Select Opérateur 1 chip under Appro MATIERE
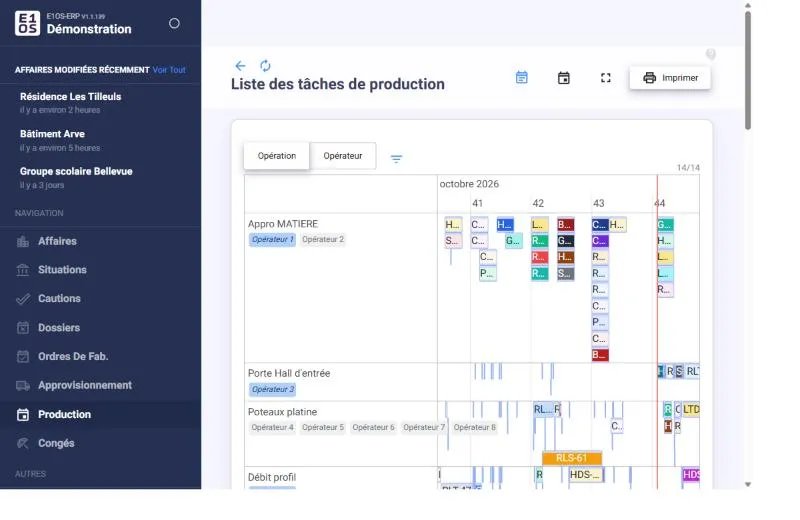This screenshot has width=800, height=520. point(272,239)
